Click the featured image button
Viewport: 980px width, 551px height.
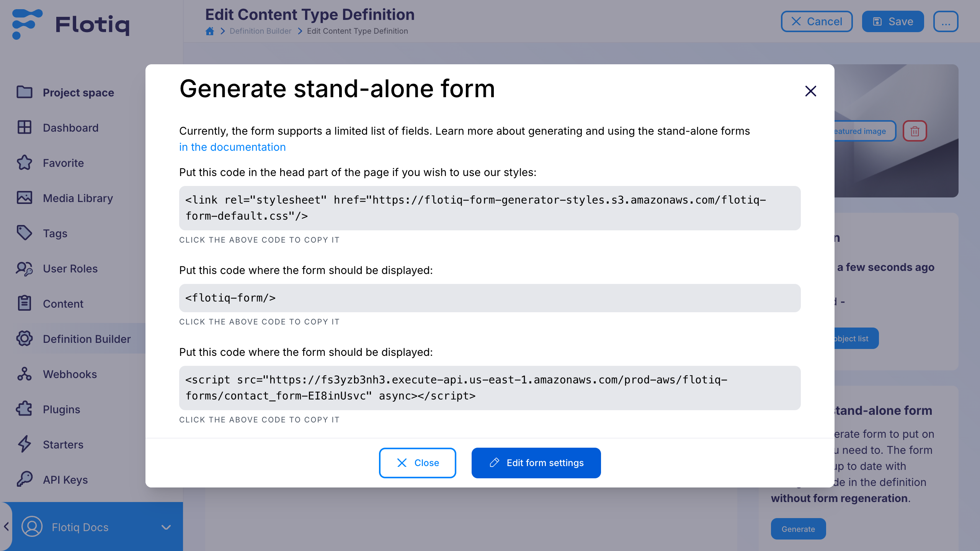tap(865, 131)
